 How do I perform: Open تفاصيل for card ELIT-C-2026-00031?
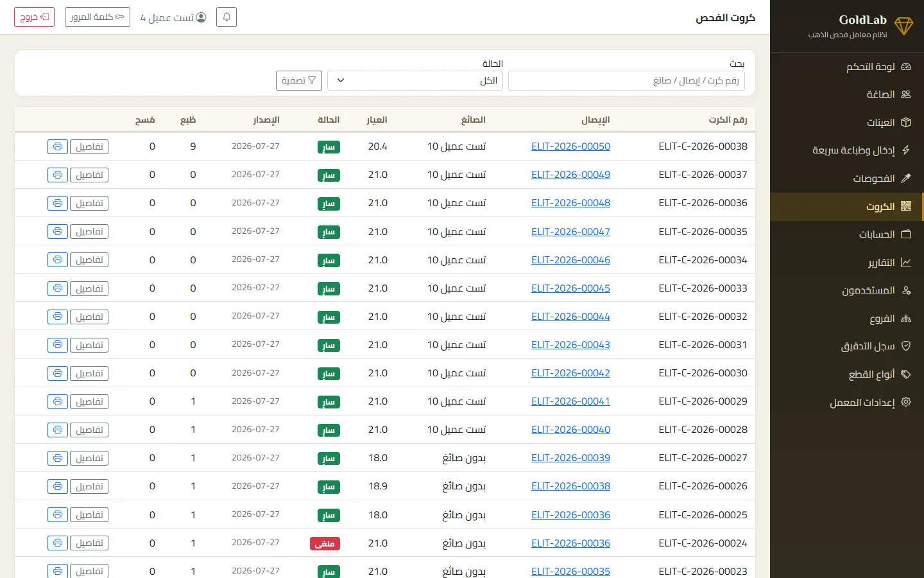point(89,345)
